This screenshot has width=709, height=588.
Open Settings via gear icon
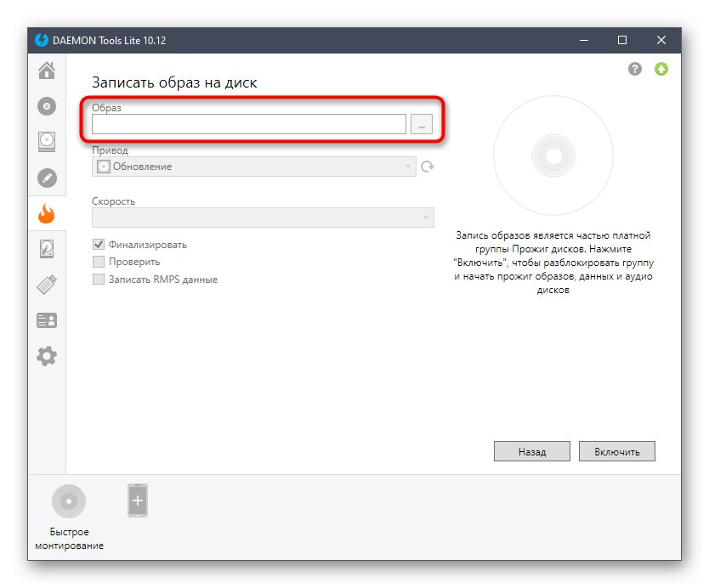pos(47,355)
